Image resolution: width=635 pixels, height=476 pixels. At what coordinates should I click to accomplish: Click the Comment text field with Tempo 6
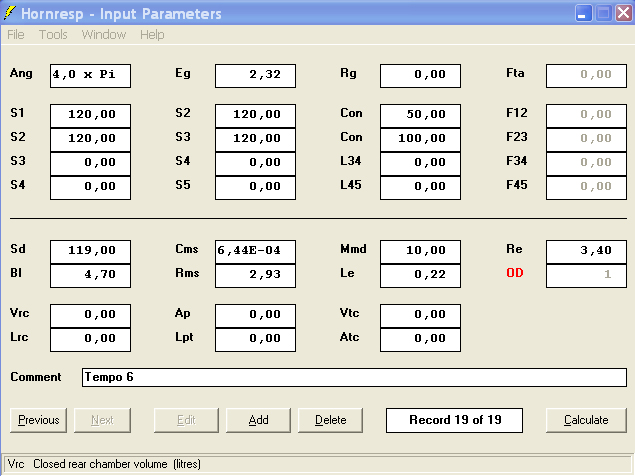point(354,377)
